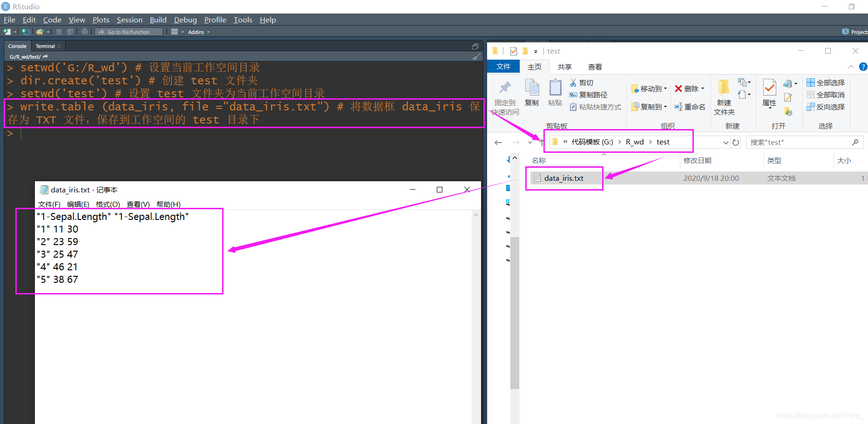This screenshot has height=424, width=868.
Task: Click the 重命名 rename button
Action: click(690, 107)
